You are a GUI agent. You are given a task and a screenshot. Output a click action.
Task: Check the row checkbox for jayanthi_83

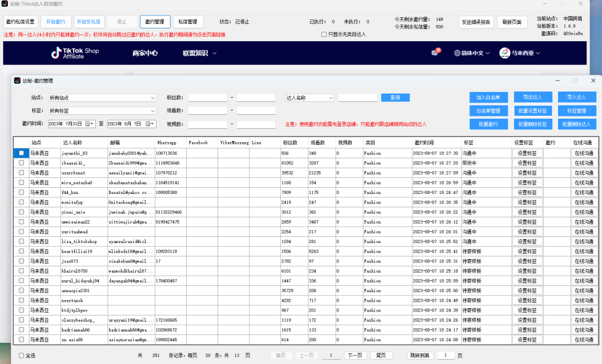(x=21, y=153)
